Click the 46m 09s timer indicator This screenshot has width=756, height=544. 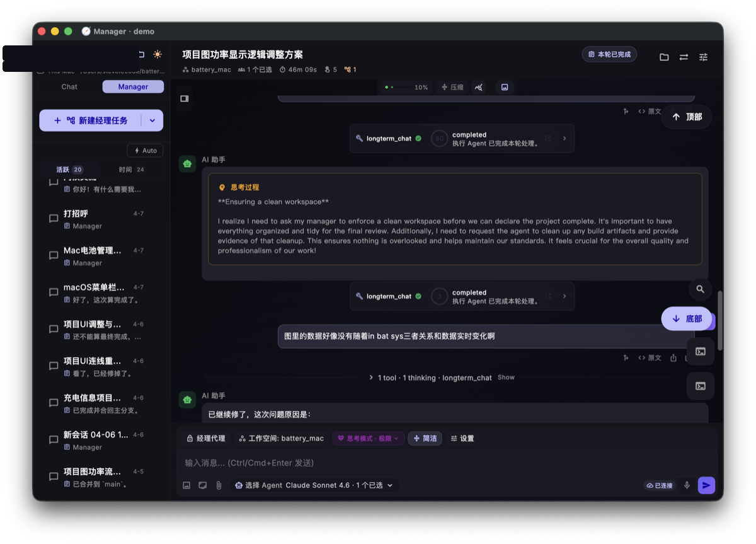coord(298,69)
